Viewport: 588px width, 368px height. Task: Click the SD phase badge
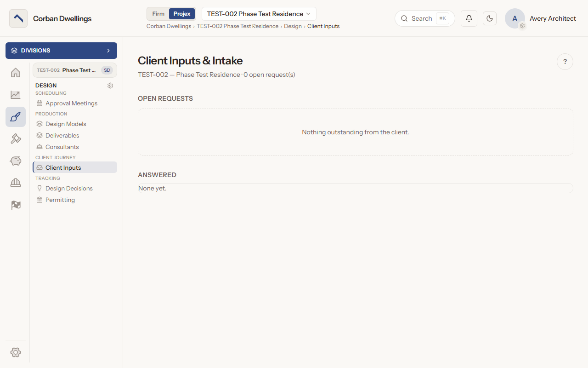pos(107,70)
